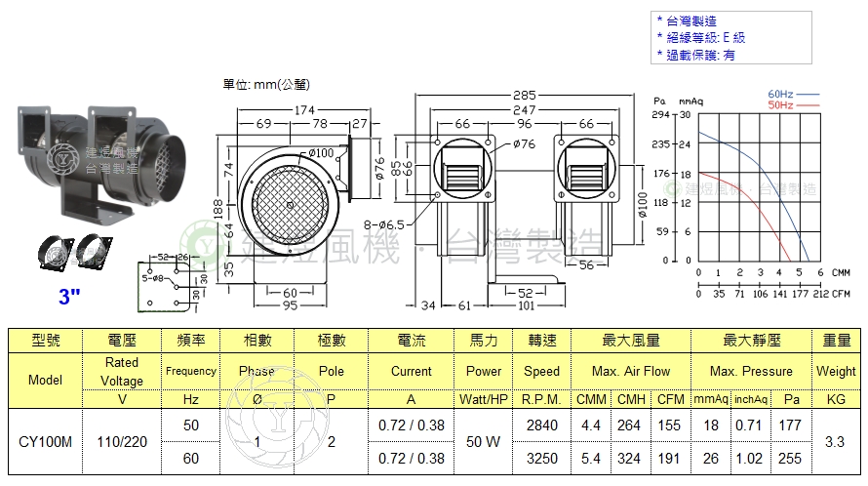868x486 pixels.
Task: Click the 177 Pa pressure value
Action: [x=790, y=425]
